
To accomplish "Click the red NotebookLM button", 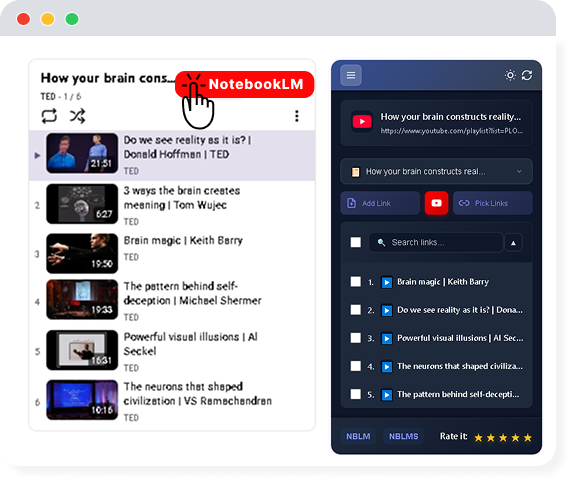I will coord(244,84).
